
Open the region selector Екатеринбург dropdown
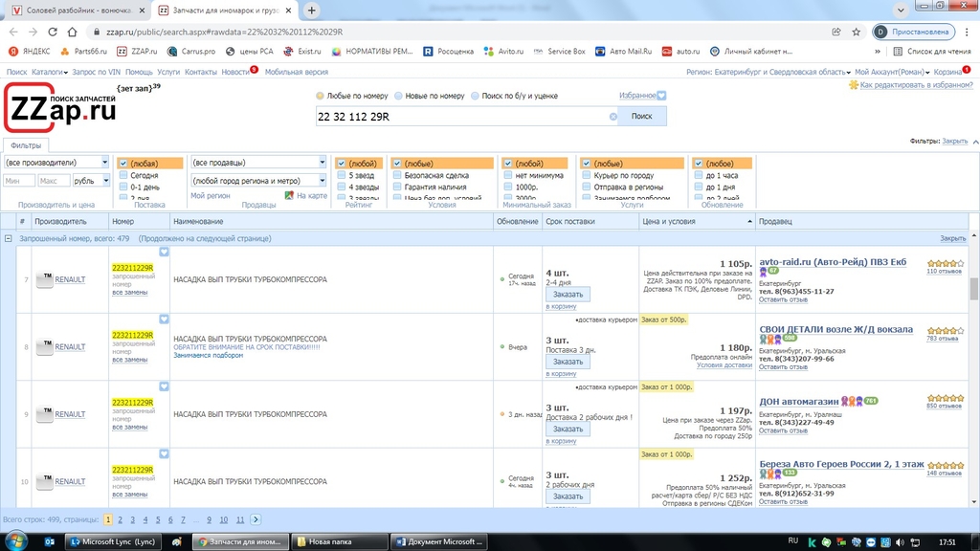click(x=768, y=72)
